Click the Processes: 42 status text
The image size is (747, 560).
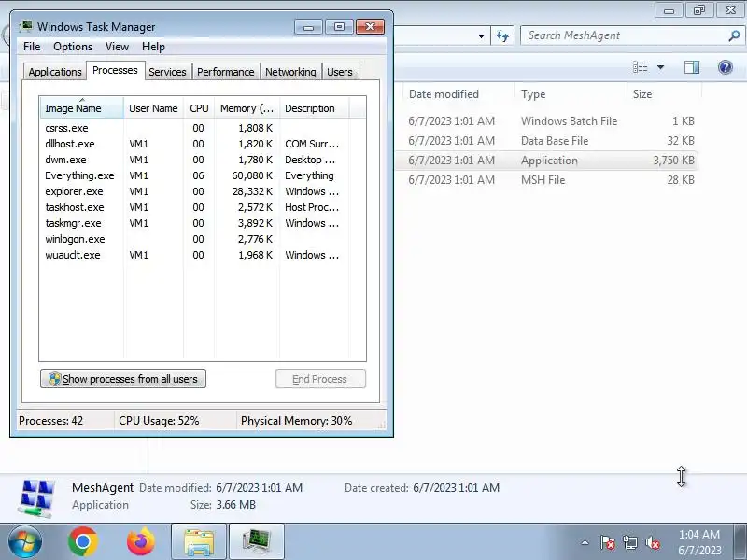pyautogui.click(x=51, y=421)
